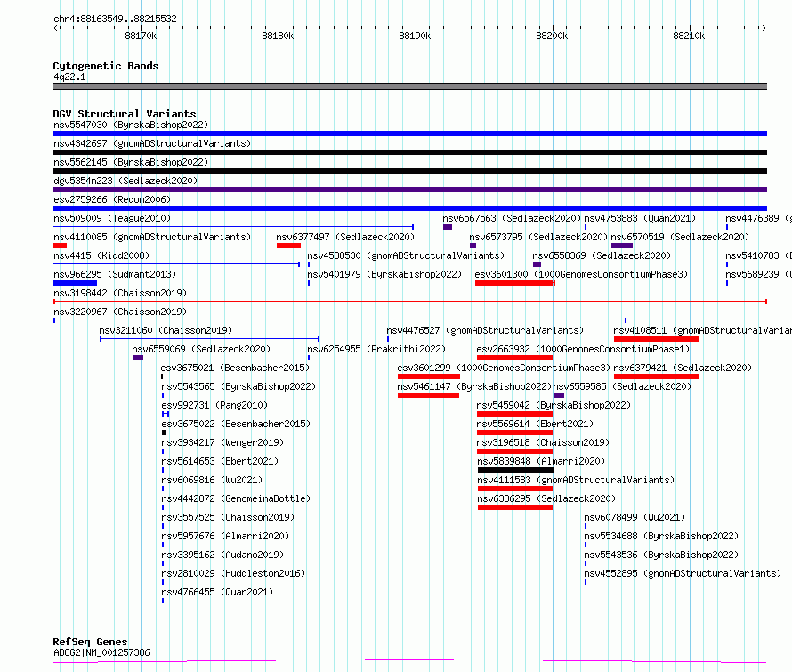Open the nsv4552895 (gnomADStructuralVariants) label
Image resolution: width=792 pixels, height=672 pixels.
click(683, 573)
